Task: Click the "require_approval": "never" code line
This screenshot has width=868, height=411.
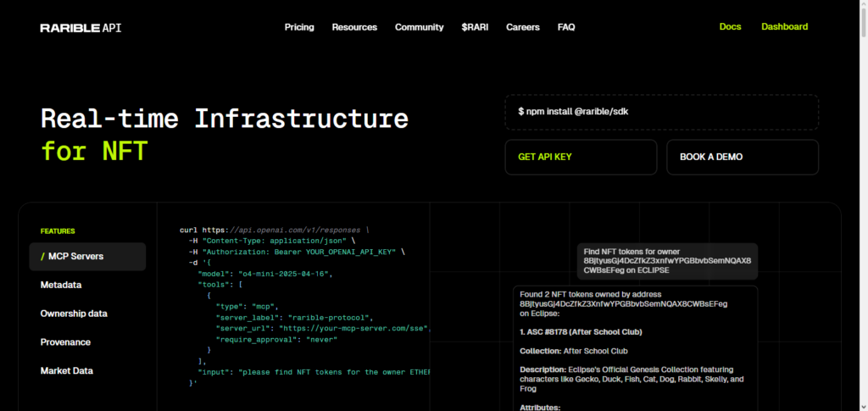Action: click(276, 339)
